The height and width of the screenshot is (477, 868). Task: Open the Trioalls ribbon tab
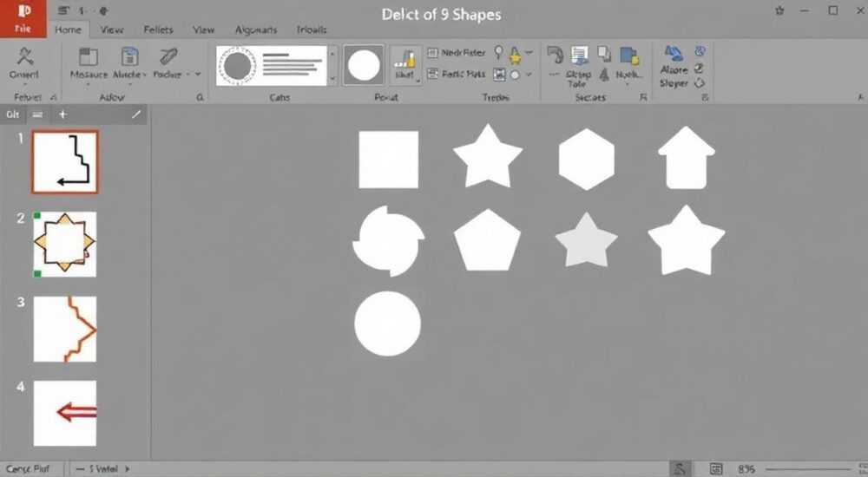pyautogui.click(x=312, y=29)
